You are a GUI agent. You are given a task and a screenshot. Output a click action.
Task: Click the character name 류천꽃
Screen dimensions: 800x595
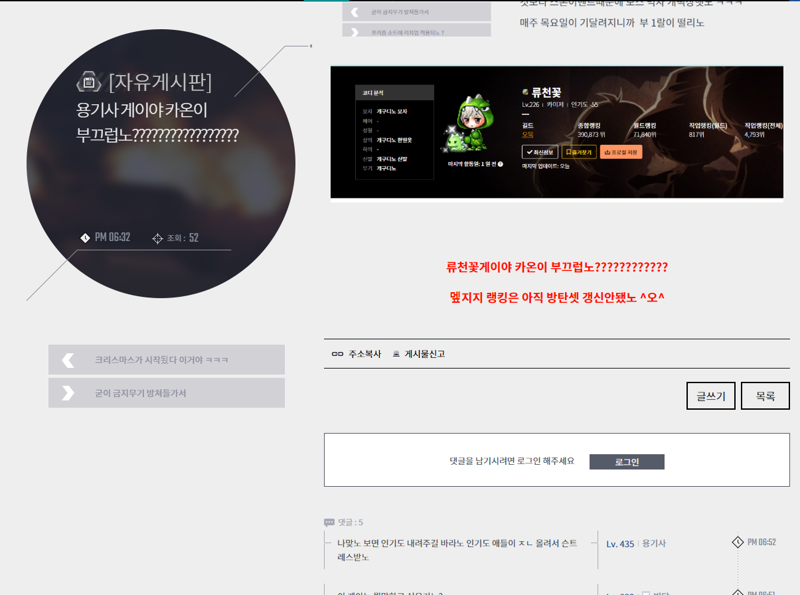[546, 92]
